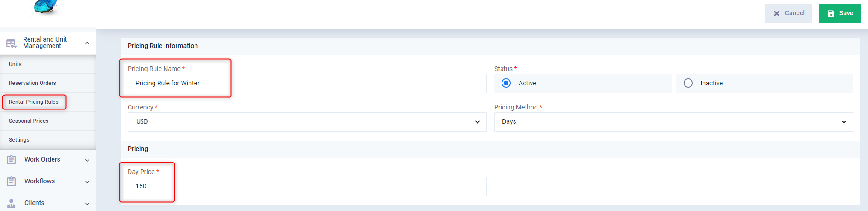Click the X icon on Cancel
Screen dimensions: 868x211
pos(777,13)
